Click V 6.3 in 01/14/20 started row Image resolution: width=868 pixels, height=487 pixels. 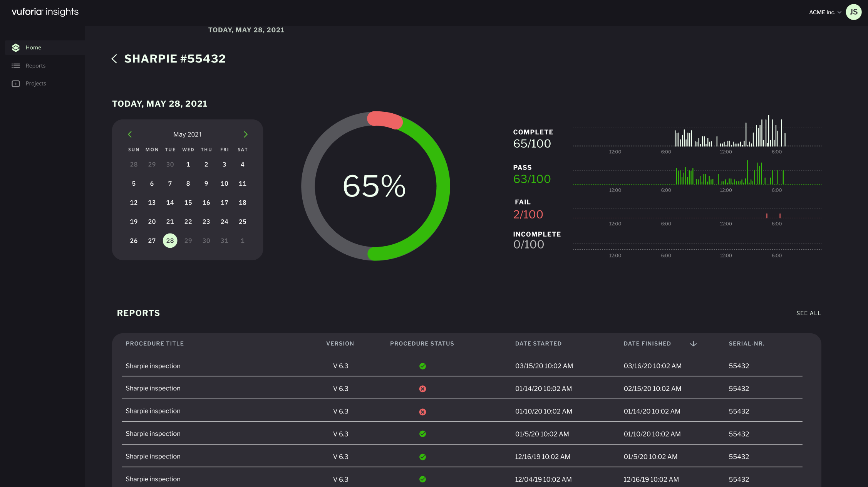[x=340, y=389]
